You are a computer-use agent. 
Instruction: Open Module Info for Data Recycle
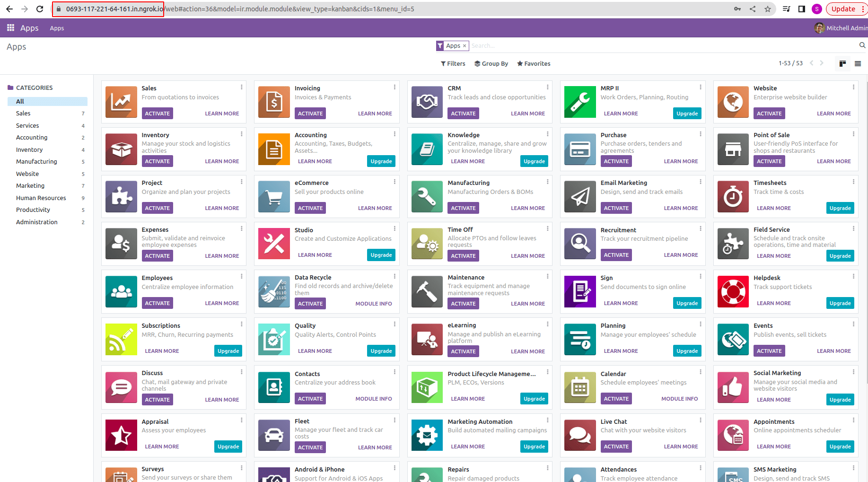[374, 304]
